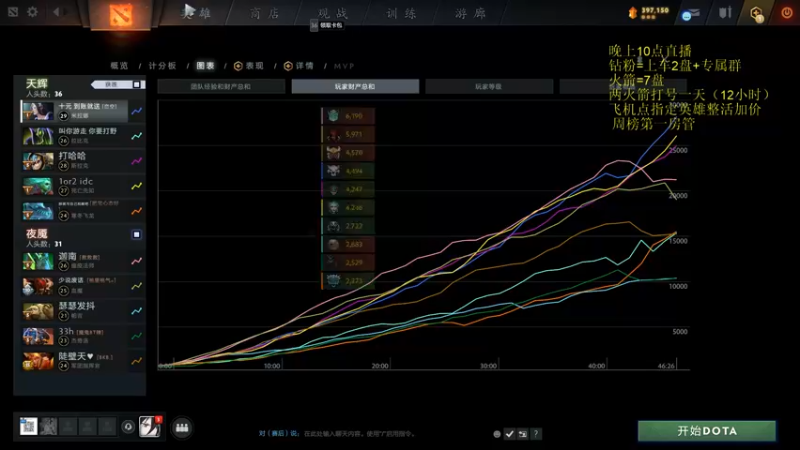Image resolution: width=800 pixels, height=450 pixels.
Task: Toggle graph line for 叫你游走 你要打野
Action: 136,136
